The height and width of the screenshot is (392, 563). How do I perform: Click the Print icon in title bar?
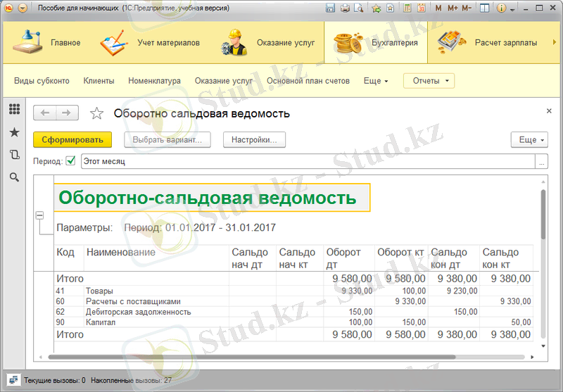(345, 8)
